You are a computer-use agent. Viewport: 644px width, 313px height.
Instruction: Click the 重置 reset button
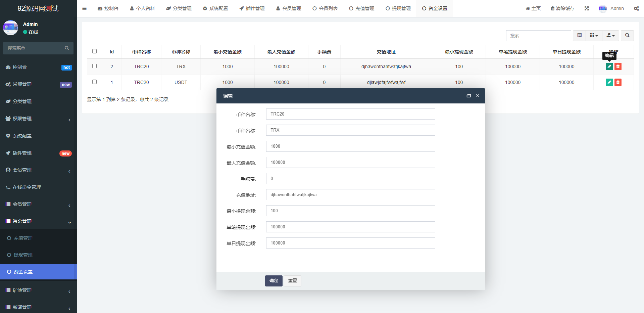click(292, 281)
